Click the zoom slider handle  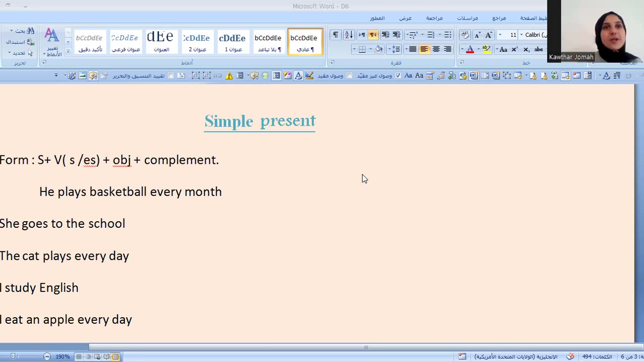pos(13,356)
